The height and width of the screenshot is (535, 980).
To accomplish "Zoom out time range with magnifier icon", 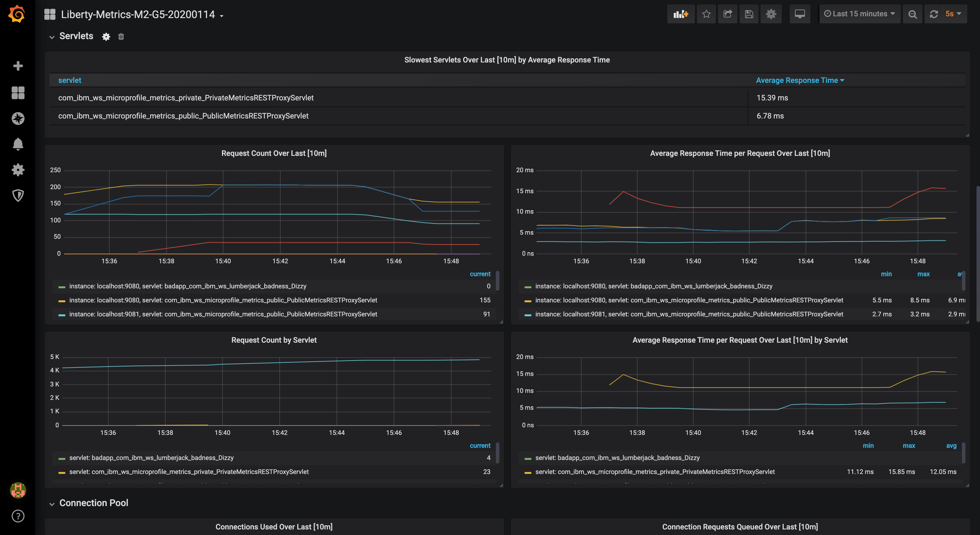I will 912,14.
